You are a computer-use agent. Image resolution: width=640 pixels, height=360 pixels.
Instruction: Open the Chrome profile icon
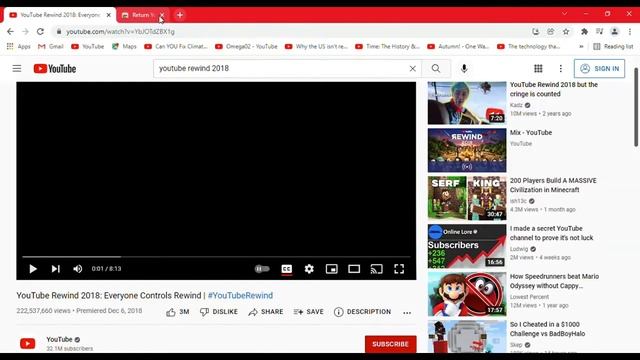coord(614,31)
